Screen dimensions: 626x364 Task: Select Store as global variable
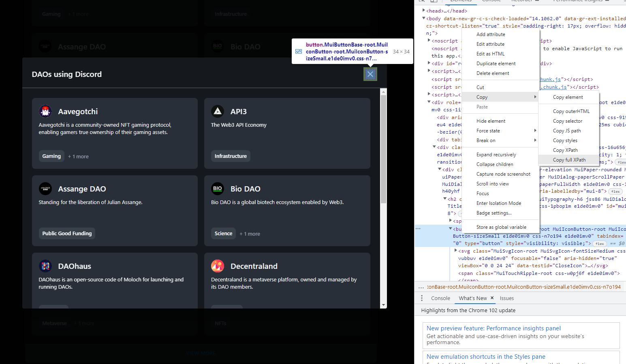coord(501,227)
